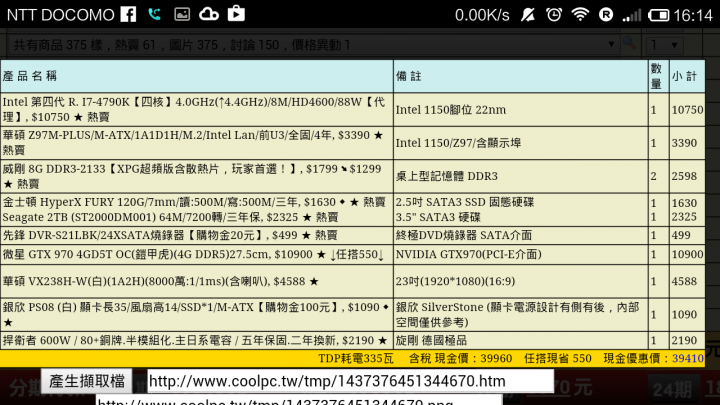The image size is (720, 405).
Task: Click the TDP耗電335瓦 text
Action: click(x=356, y=359)
